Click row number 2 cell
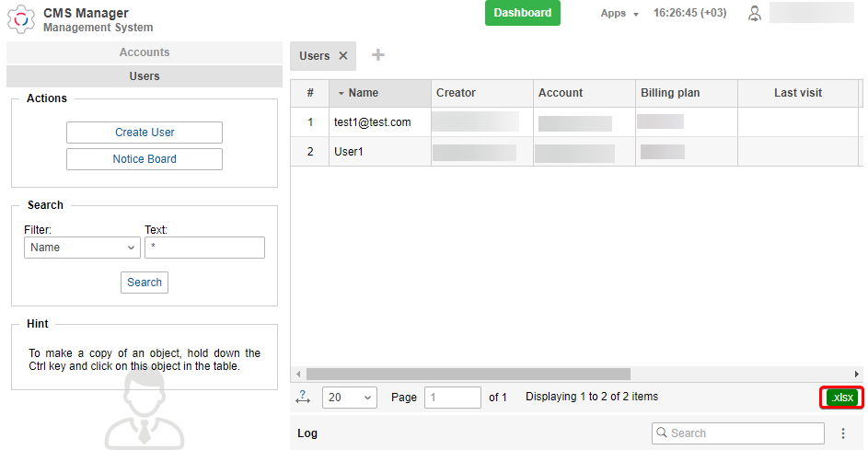 pyautogui.click(x=310, y=152)
